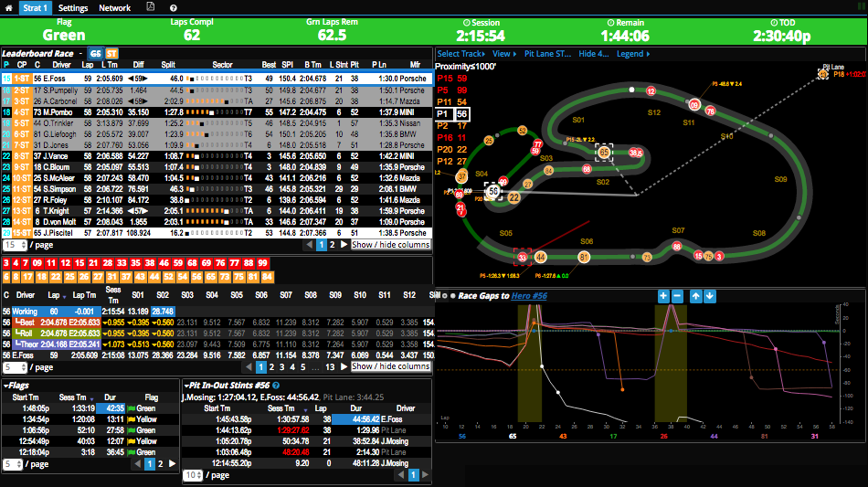
Task: Expand the Legend menu on track map
Action: click(631, 54)
